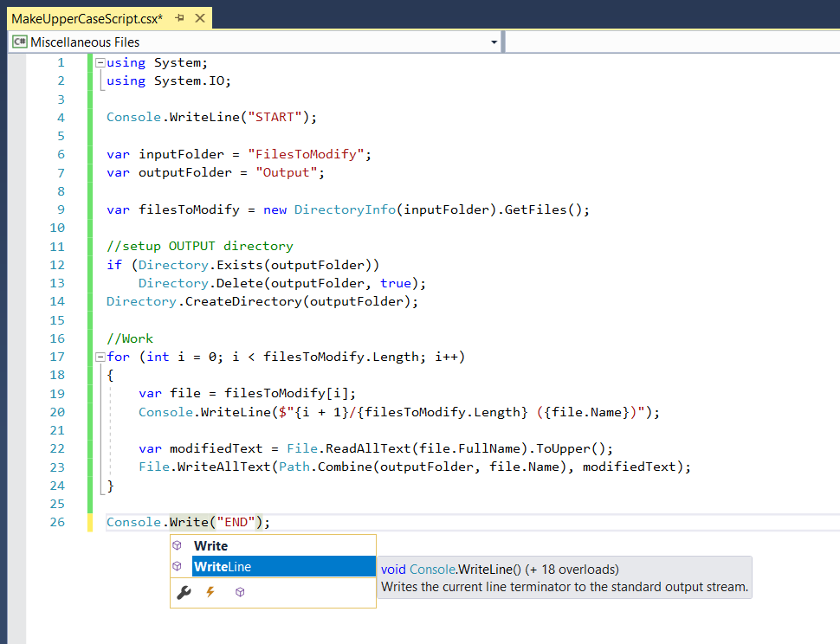Toggle the properties filter wrench icon

coord(184,592)
